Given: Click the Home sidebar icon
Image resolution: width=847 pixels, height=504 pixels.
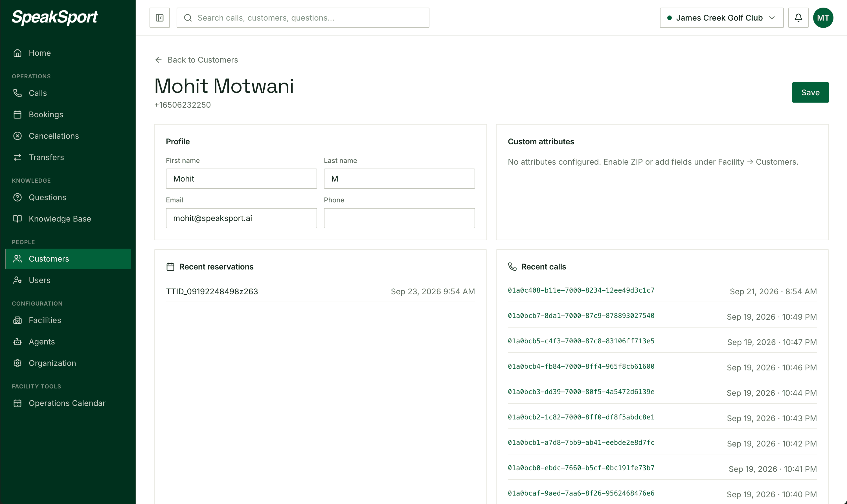Looking at the screenshot, I should pos(17,53).
